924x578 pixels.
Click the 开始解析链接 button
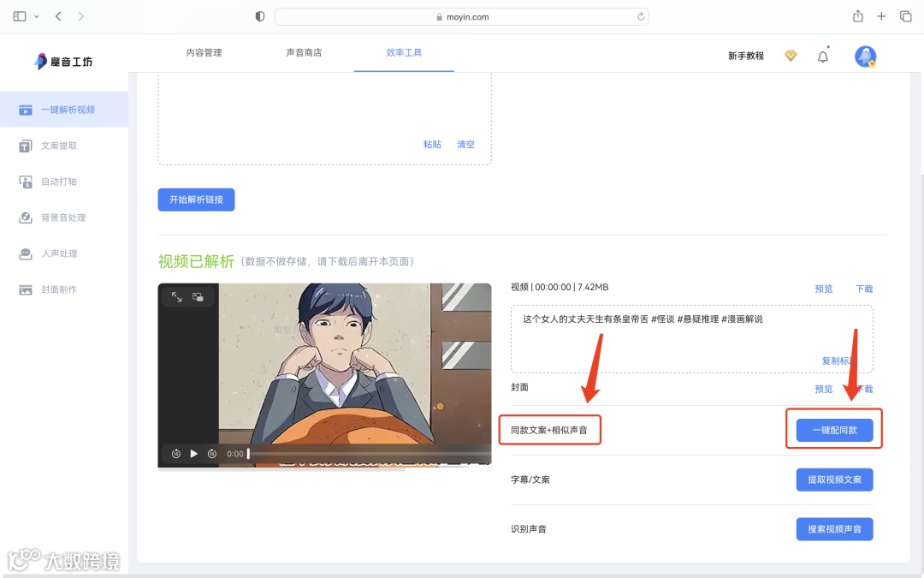pyautogui.click(x=196, y=199)
